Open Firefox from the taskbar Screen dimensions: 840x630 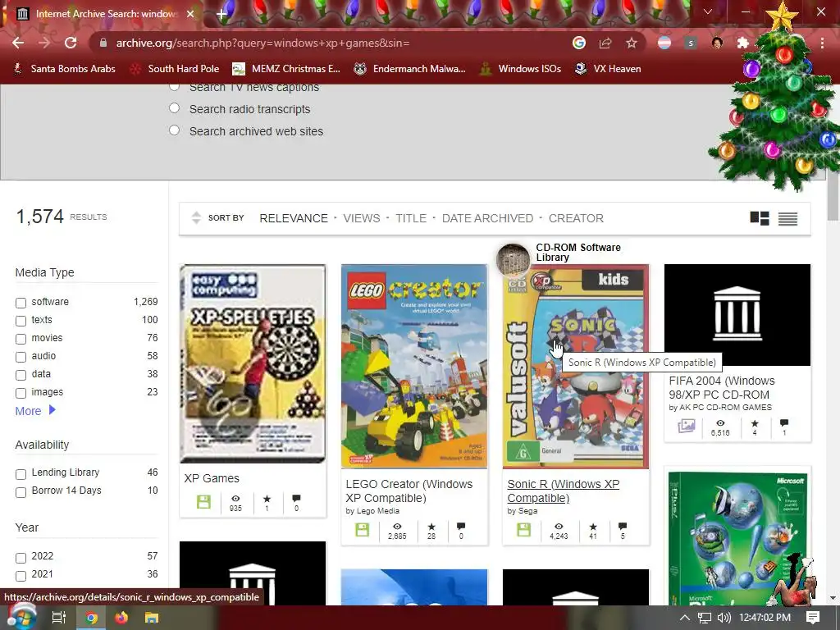pos(121,618)
